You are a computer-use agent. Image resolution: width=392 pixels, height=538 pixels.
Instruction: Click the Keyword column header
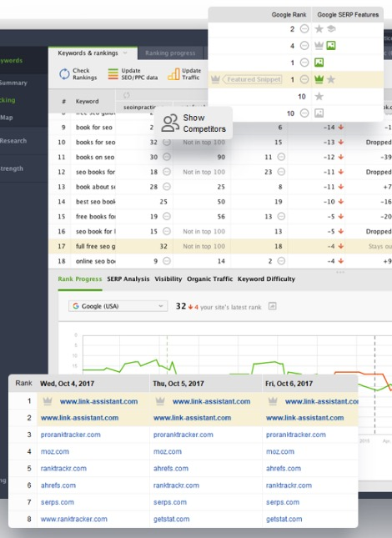pos(87,101)
